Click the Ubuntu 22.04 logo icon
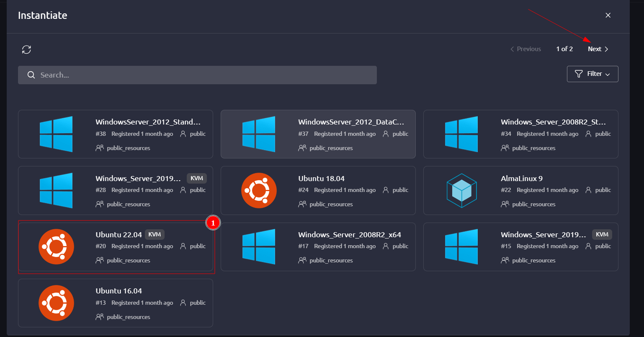Screen dimensions: 644x337 [x=56, y=247]
